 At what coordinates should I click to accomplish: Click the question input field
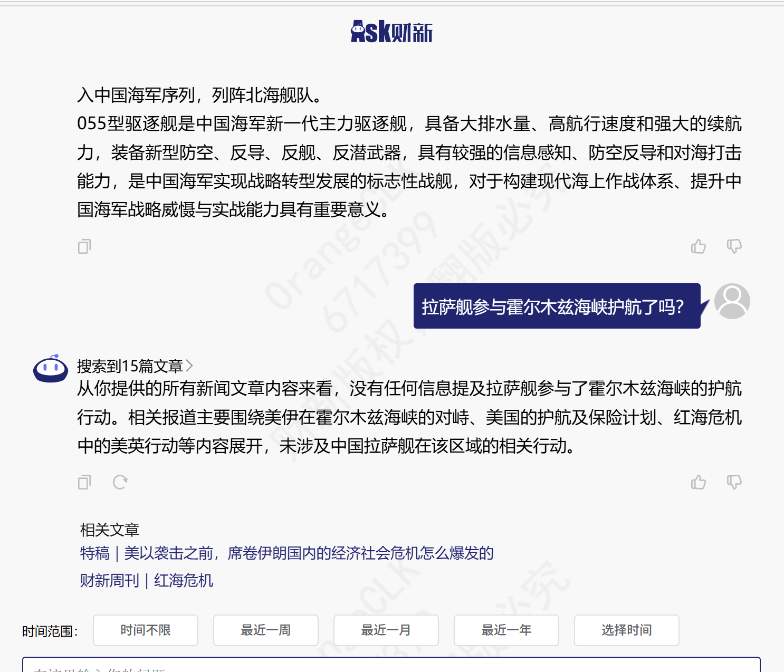click(x=391, y=665)
